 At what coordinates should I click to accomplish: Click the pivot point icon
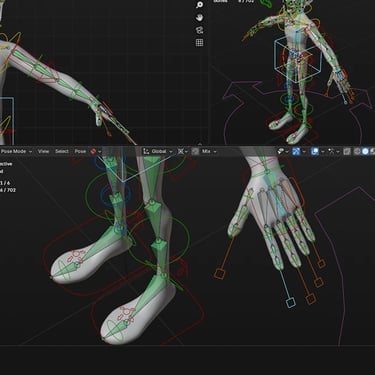coord(181,151)
